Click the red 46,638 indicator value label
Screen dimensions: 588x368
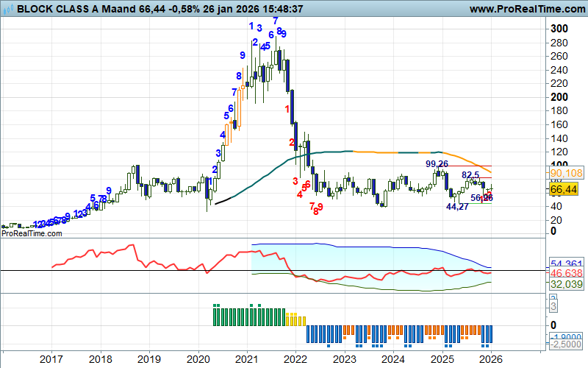tap(566, 272)
